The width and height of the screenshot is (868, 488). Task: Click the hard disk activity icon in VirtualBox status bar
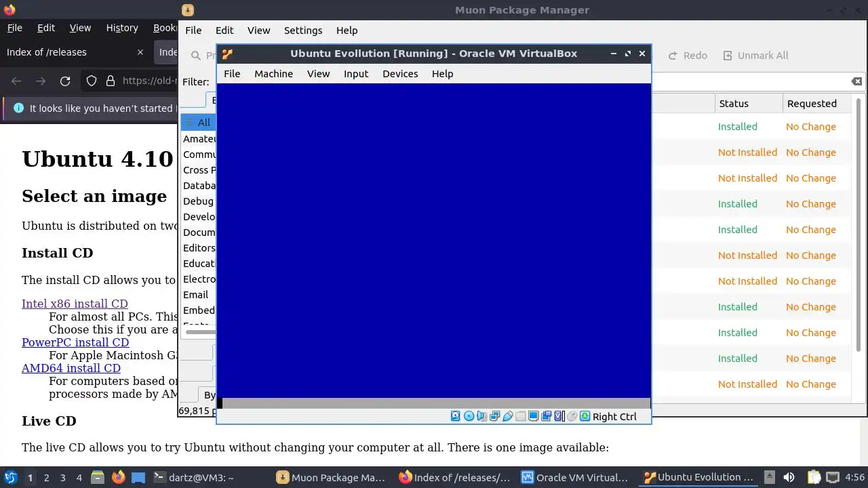(x=456, y=416)
